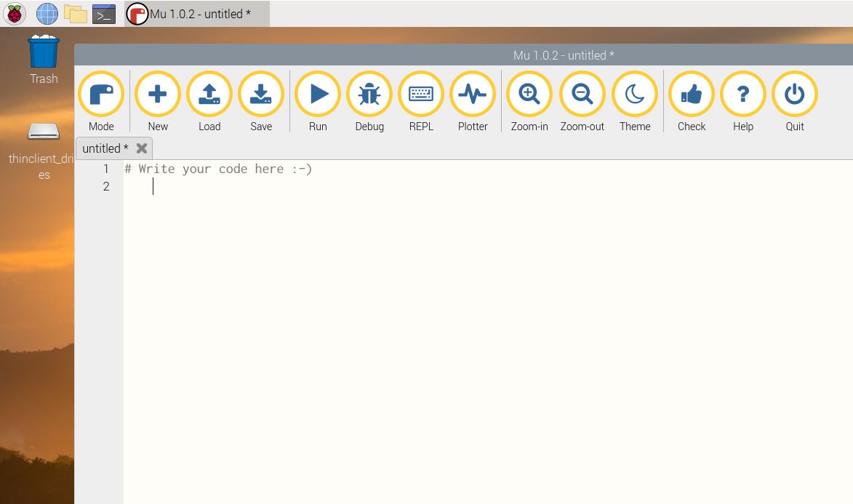This screenshot has height=504, width=853.
Task: Start the Debug tool
Action: [x=369, y=95]
